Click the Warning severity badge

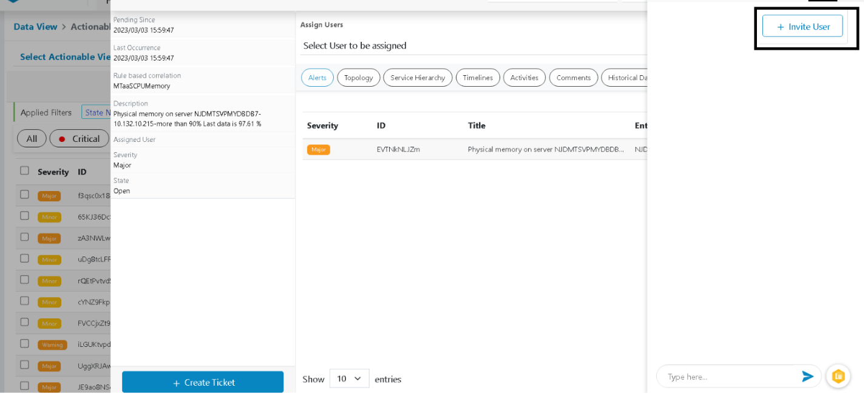click(52, 344)
